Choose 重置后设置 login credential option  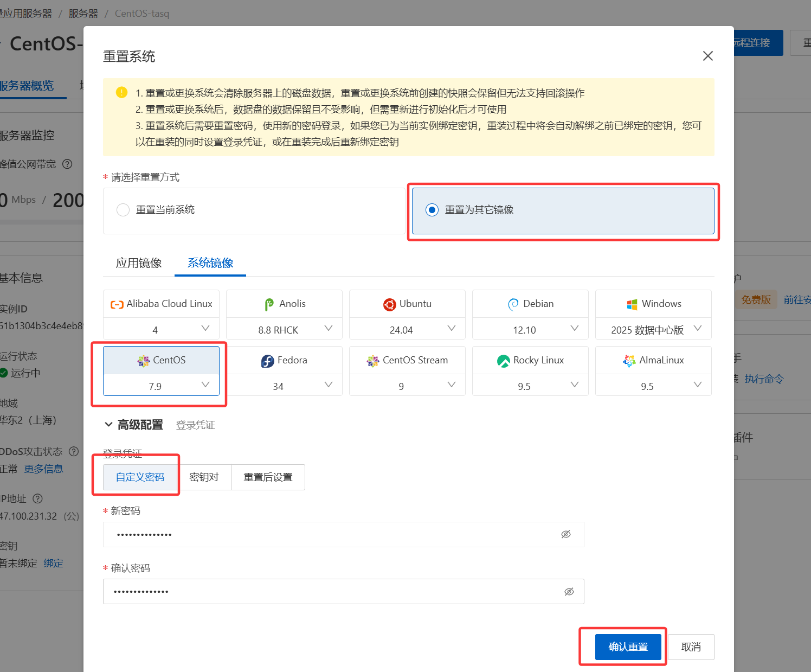[268, 477]
